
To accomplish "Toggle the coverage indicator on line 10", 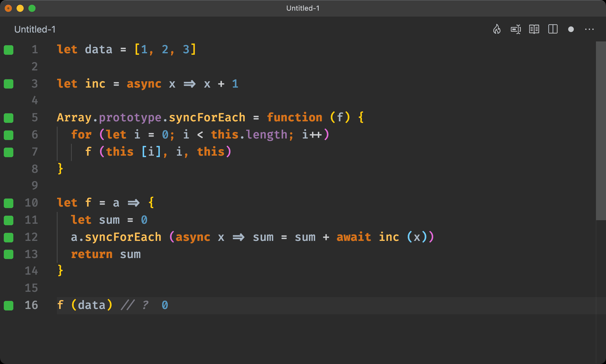I will click(9, 203).
